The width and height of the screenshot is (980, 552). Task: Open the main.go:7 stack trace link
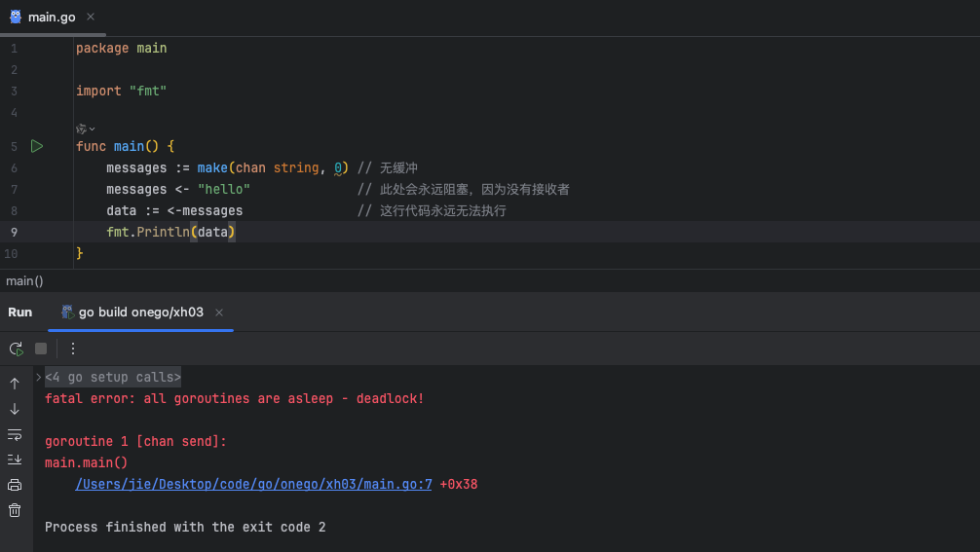point(253,484)
